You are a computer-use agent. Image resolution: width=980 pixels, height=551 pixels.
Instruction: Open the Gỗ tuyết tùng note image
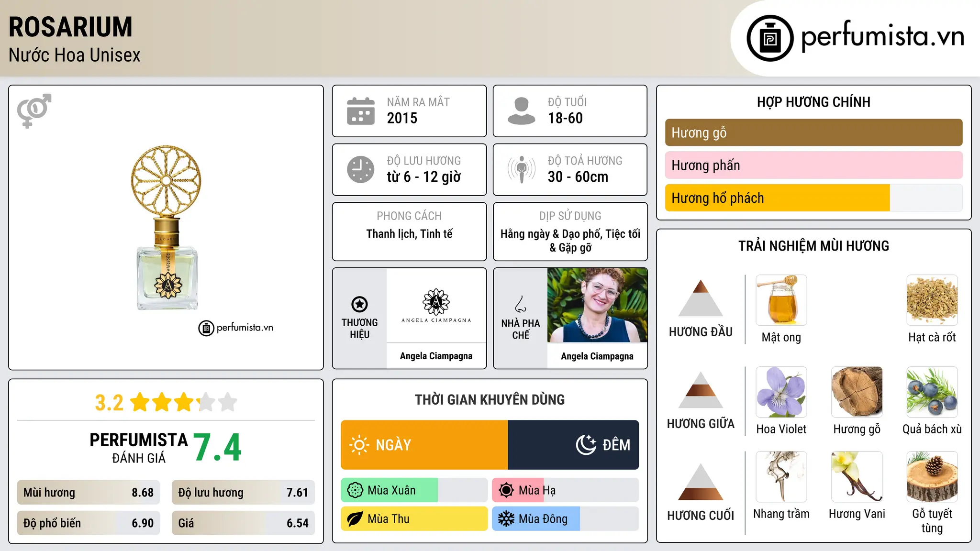click(x=932, y=477)
